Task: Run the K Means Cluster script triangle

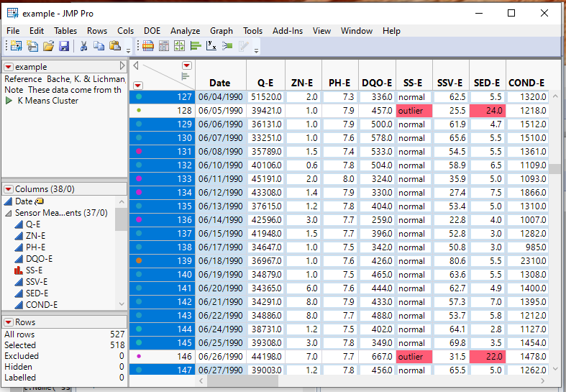Action: [x=9, y=101]
